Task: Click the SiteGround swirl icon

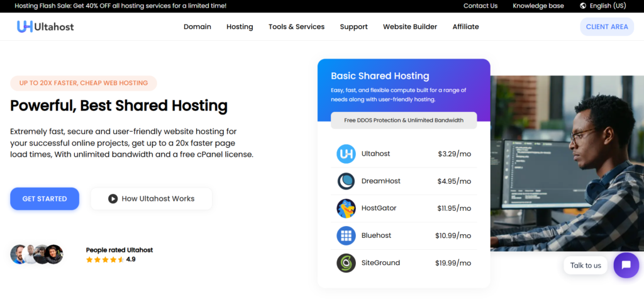Action: (x=346, y=262)
